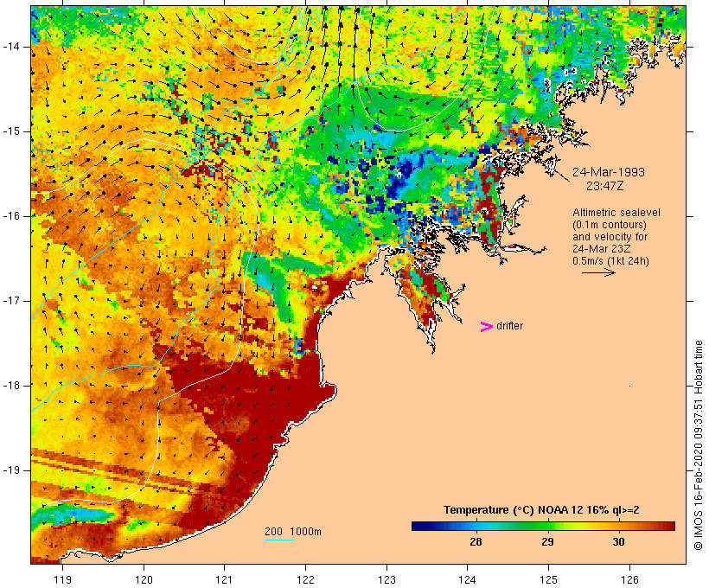This screenshot has width=709, height=588.
Task: Click the 119 longitude axis label
Action: point(62,579)
